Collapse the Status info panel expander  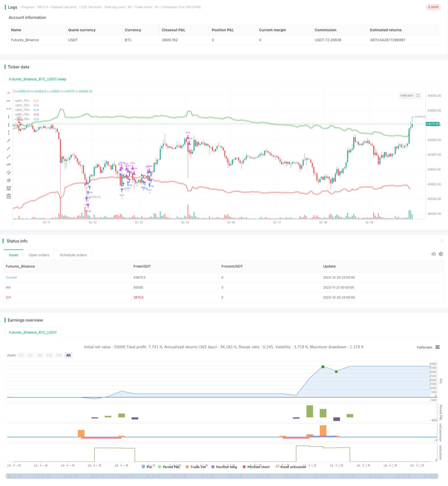[x=442, y=241]
